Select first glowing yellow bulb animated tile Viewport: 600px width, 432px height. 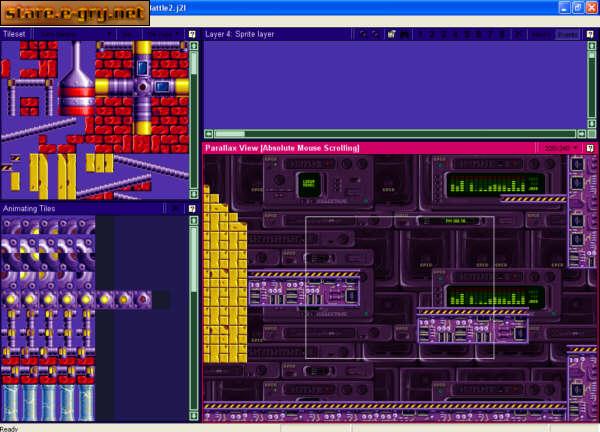(10, 300)
